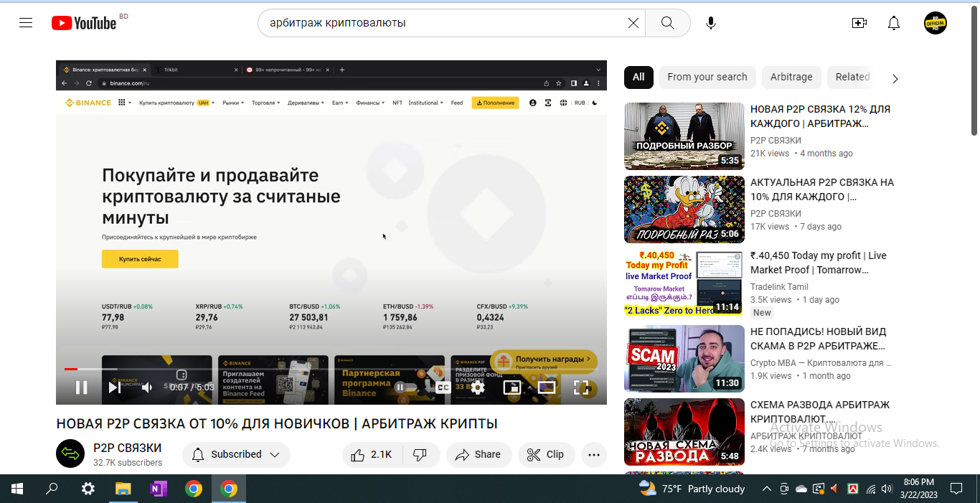Toggle closed captions CC
This screenshot has height=503, width=980.
coord(443,387)
